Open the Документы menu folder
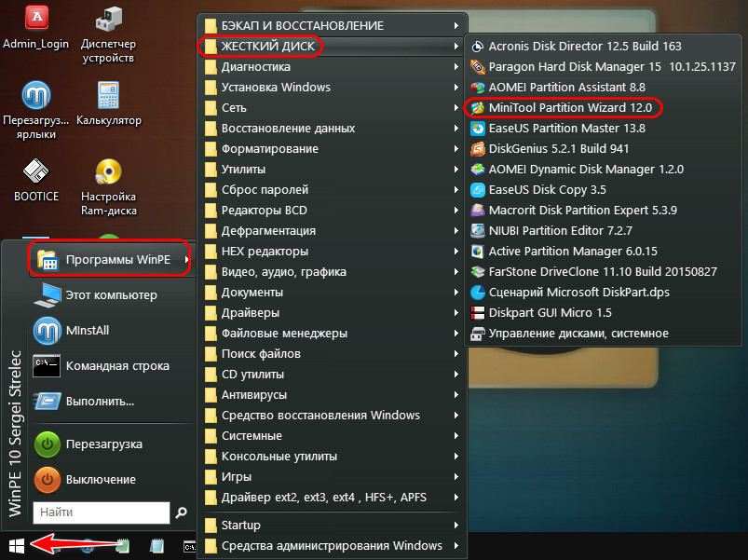 click(332, 293)
